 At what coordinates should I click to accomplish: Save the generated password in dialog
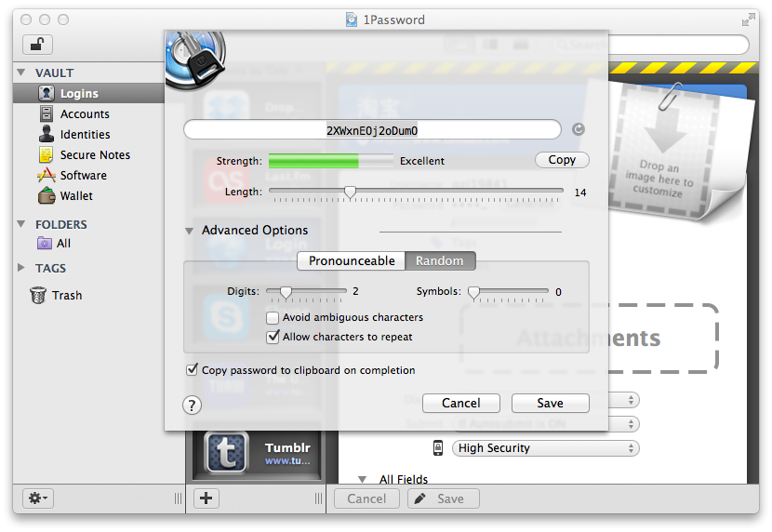tap(550, 403)
